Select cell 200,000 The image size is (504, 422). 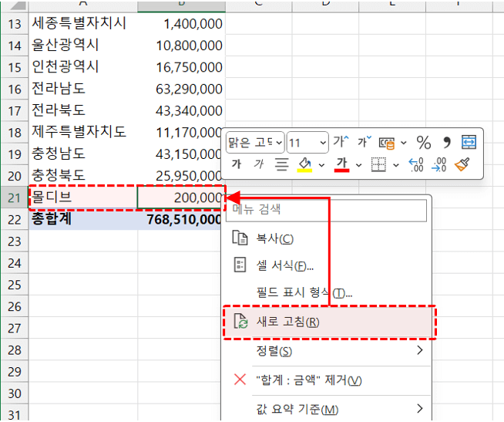(x=181, y=197)
